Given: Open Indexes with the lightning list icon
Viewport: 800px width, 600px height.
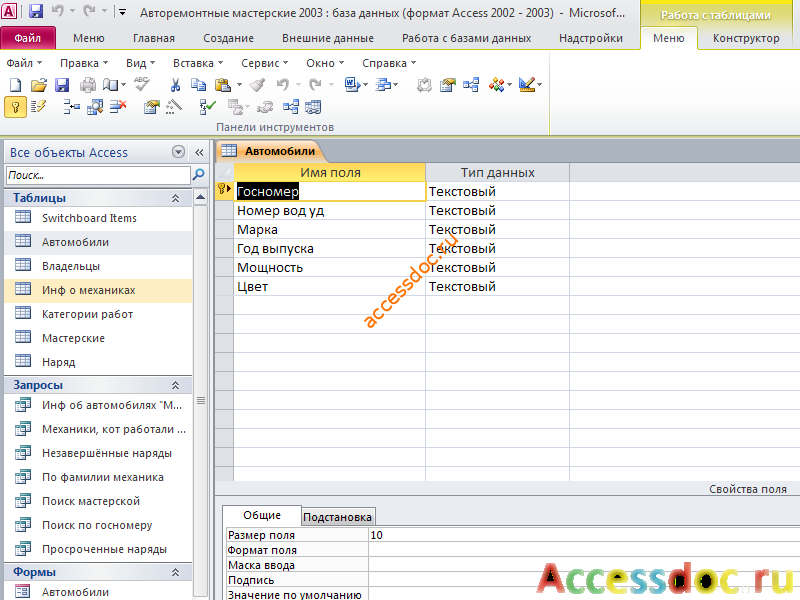Looking at the screenshot, I should tap(38, 107).
